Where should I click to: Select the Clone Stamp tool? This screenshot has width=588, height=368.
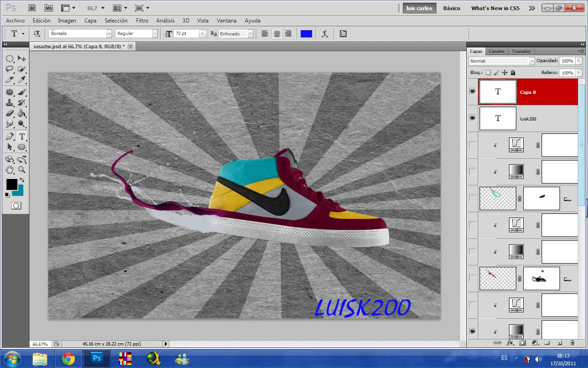[10, 102]
